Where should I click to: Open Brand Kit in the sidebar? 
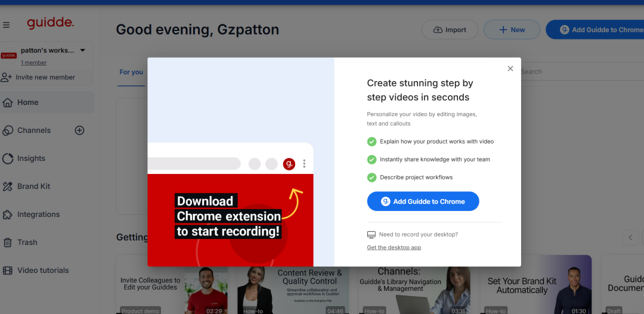[x=33, y=186]
